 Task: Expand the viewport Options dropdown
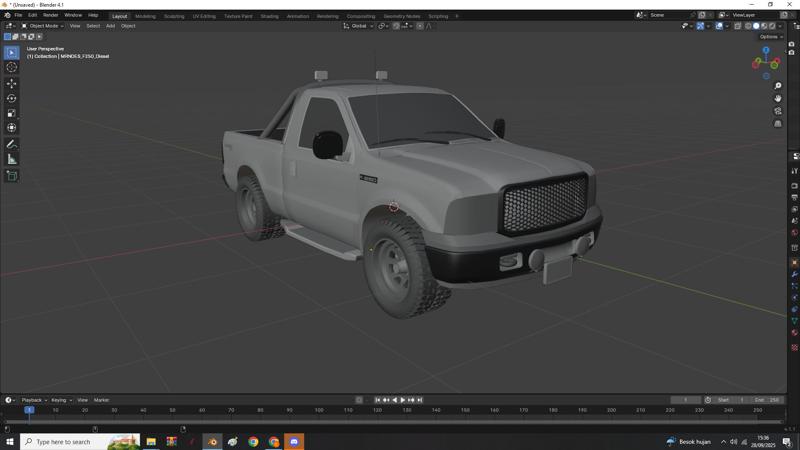click(770, 37)
